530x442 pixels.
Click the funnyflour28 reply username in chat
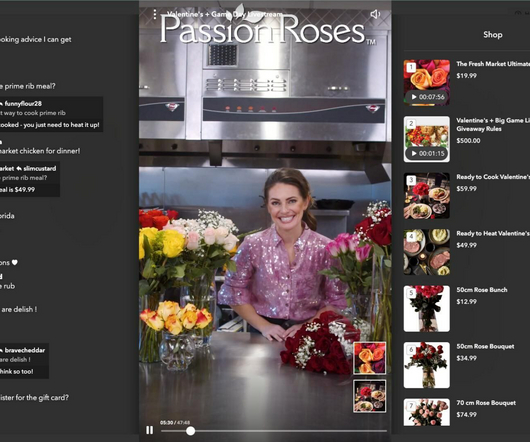pos(23,104)
